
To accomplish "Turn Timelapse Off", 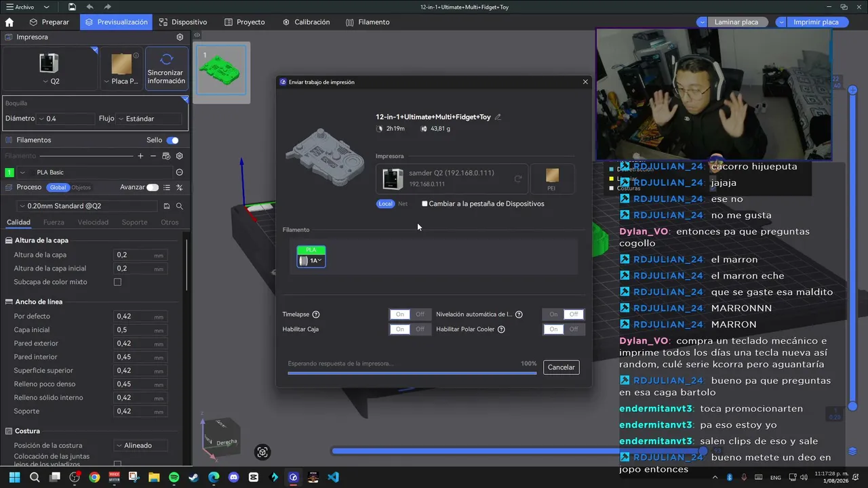I will tap(420, 314).
